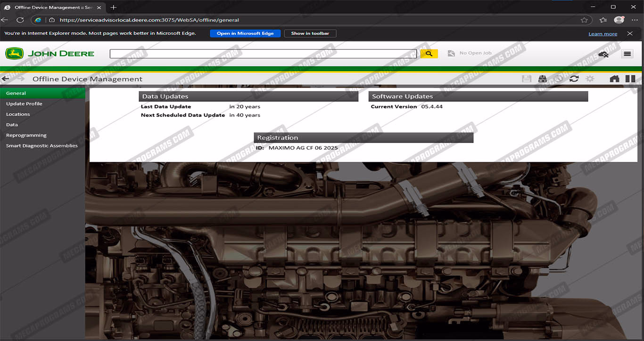Click the refresh sync arrows icon

pos(574,79)
